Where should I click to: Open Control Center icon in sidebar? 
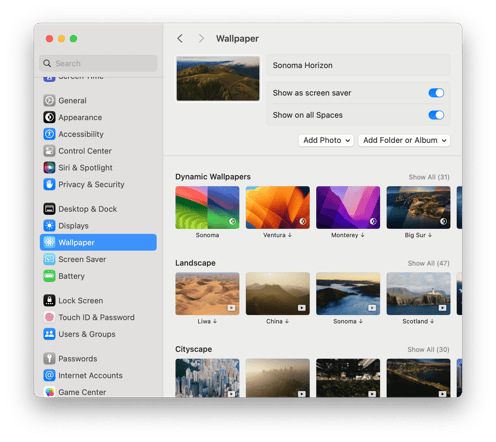click(49, 151)
